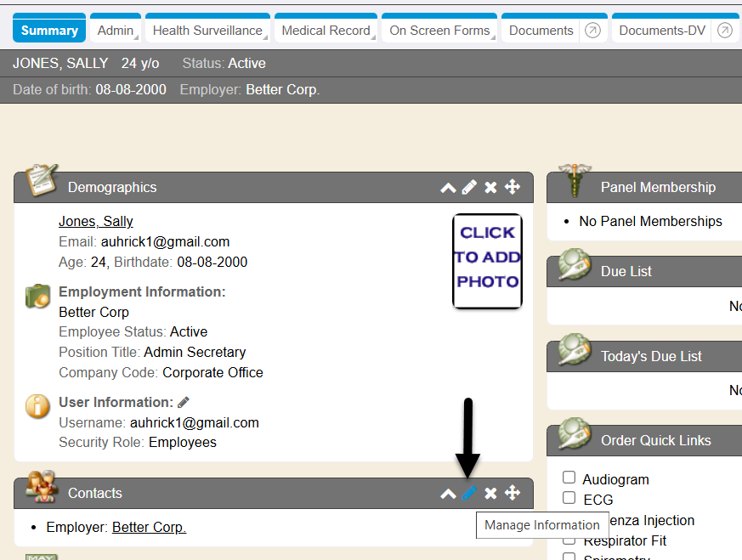Image resolution: width=742 pixels, height=560 pixels.
Task: Switch to the Medical Record tab
Action: (x=326, y=31)
